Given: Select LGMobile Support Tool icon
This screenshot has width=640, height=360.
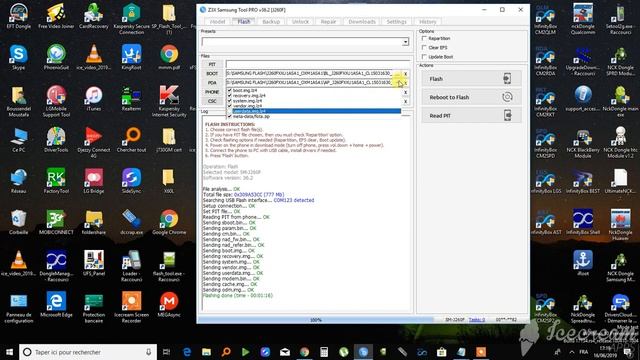Looking at the screenshot, I should tap(56, 101).
